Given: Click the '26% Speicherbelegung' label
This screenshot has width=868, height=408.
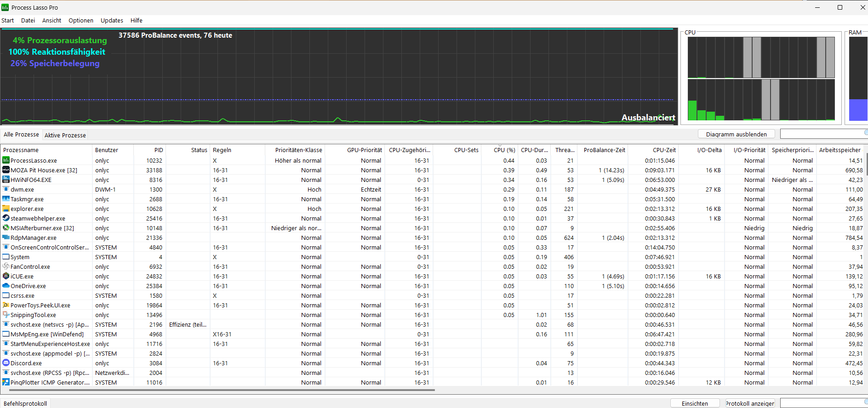Looking at the screenshot, I should click(55, 63).
